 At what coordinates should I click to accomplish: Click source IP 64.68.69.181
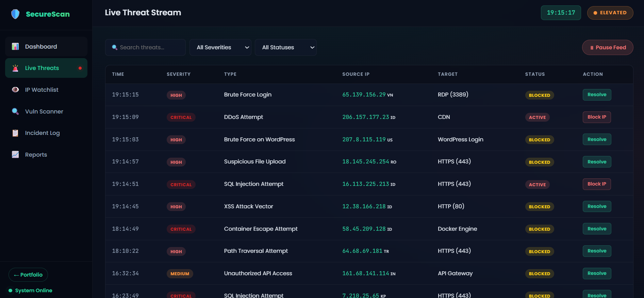coord(362,251)
